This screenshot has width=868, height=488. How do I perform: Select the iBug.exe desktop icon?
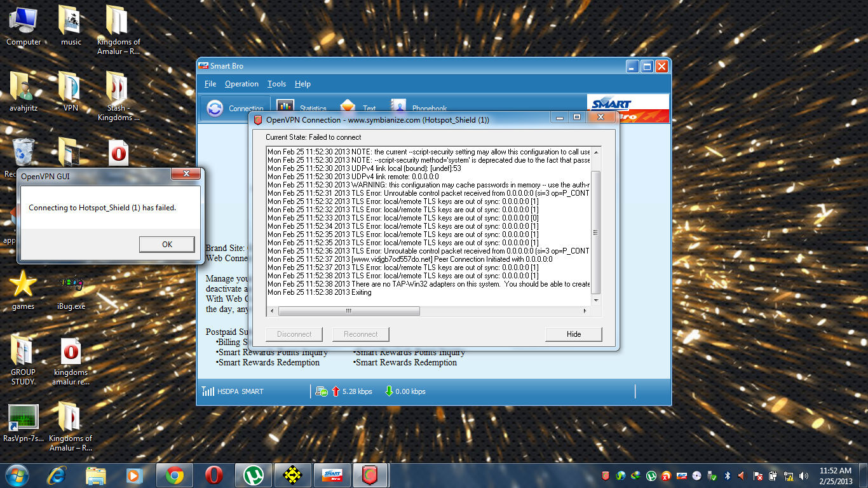[x=71, y=290]
